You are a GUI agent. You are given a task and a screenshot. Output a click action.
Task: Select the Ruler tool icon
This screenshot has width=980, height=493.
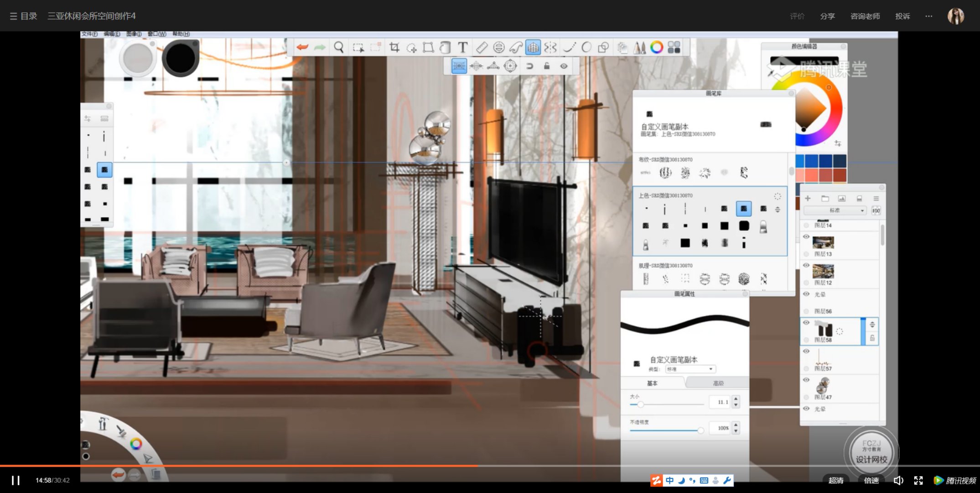pyautogui.click(x=482, y=47)
